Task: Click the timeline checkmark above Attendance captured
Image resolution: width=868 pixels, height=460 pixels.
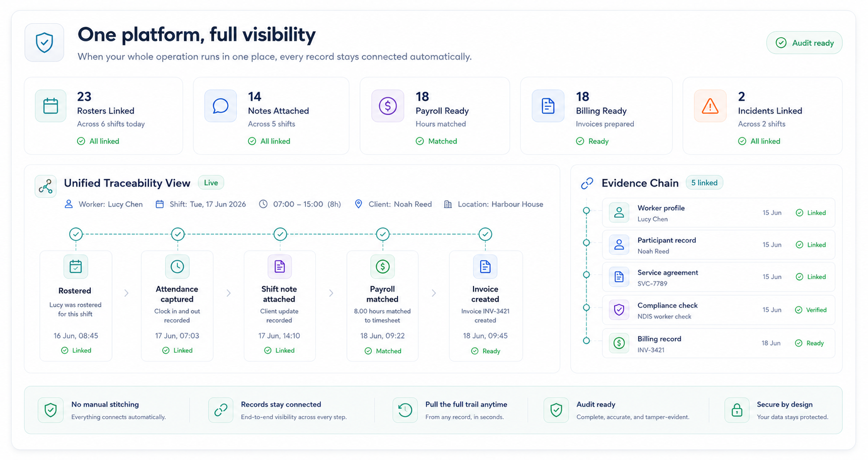Action: [x=178, y=234]
